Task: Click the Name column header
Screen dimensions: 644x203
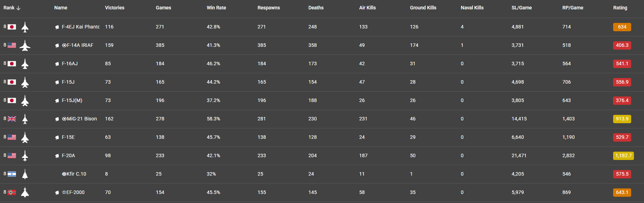Action: (x=61, y=8)
